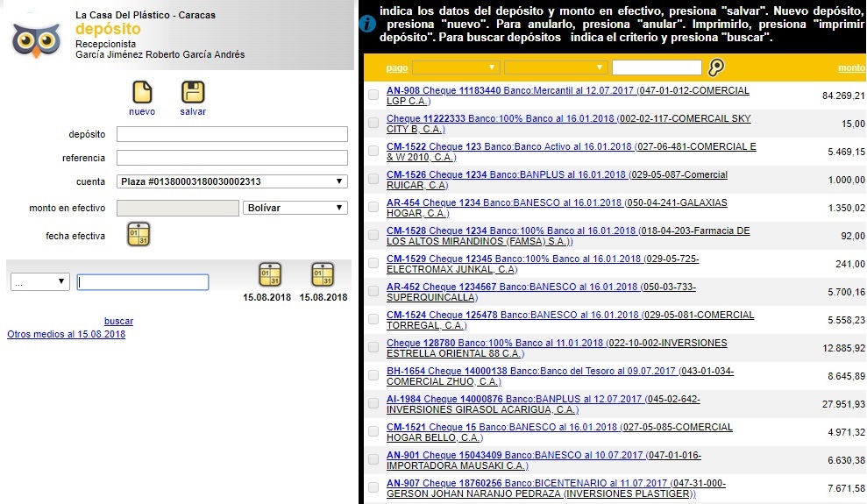
Task: Click the magnifier search icon in yellow bar
Action: click(x=716, y=67)
